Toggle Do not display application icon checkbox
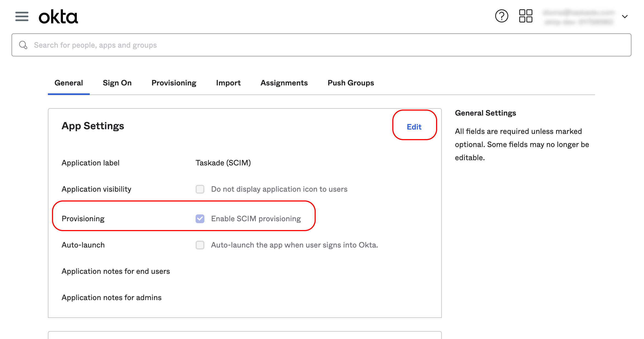 (200, 189)
